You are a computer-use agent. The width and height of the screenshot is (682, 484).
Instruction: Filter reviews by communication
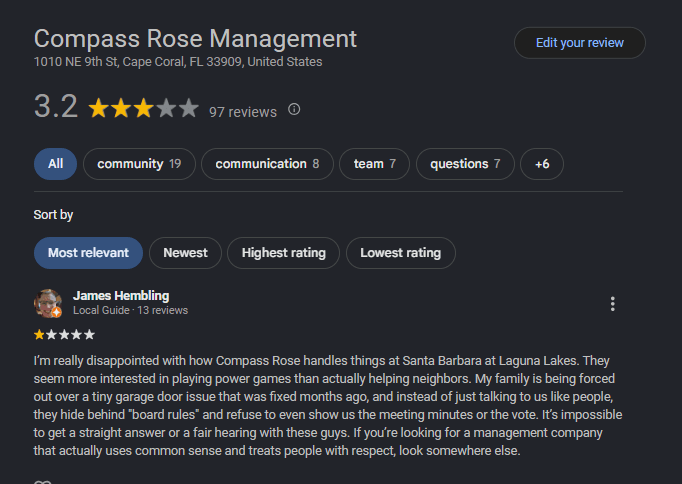[x=267, y=164]
